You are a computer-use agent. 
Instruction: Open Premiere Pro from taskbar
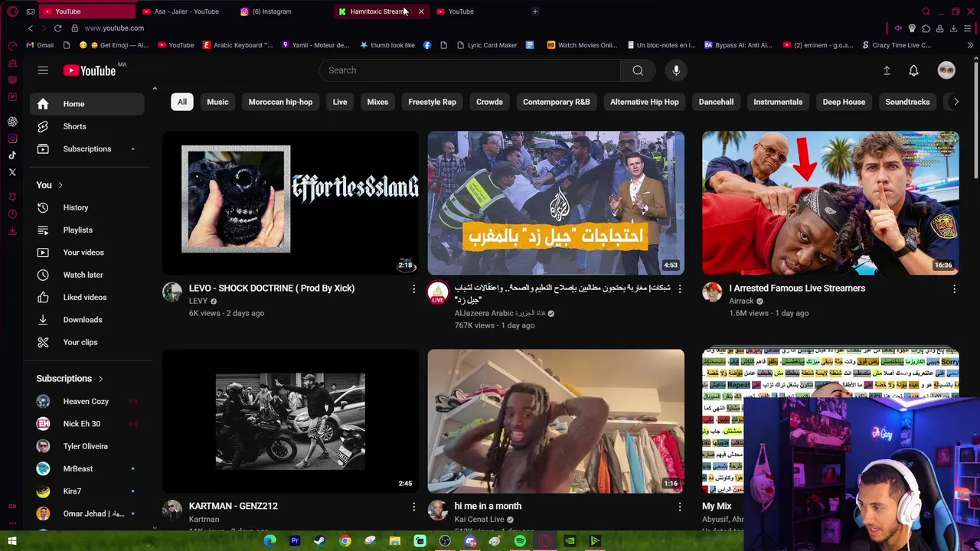[x=295, y=541]
